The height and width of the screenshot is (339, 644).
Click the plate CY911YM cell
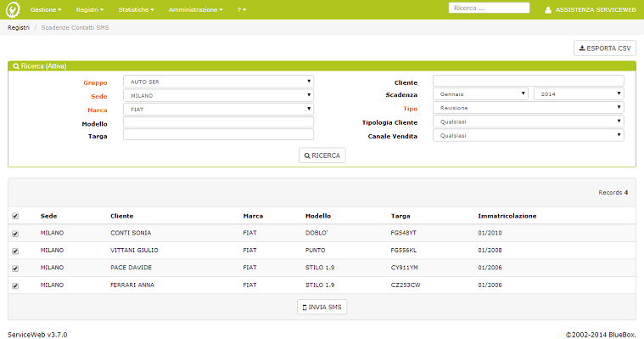[404, 268]
